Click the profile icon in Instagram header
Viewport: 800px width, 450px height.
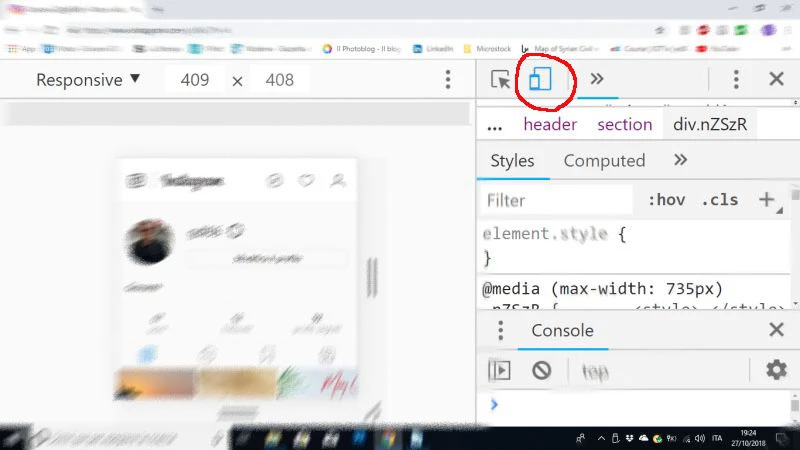[x=337, y=180]
